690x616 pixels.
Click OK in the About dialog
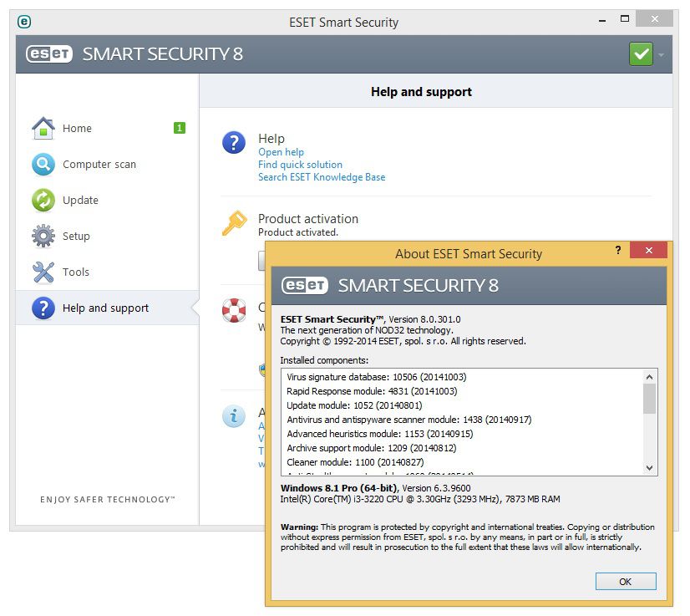tap(626, 581)
